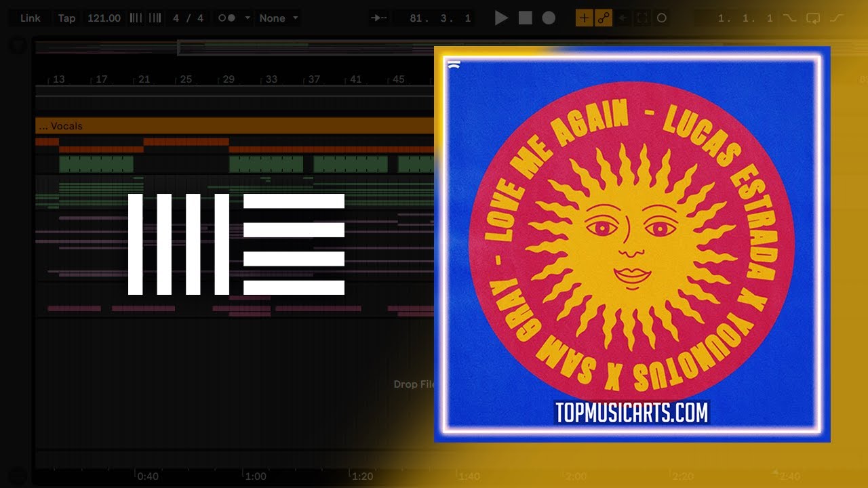Click the arrangement overview strip at top
This screenshot has height=488, width=868.
tap(235, 47)
